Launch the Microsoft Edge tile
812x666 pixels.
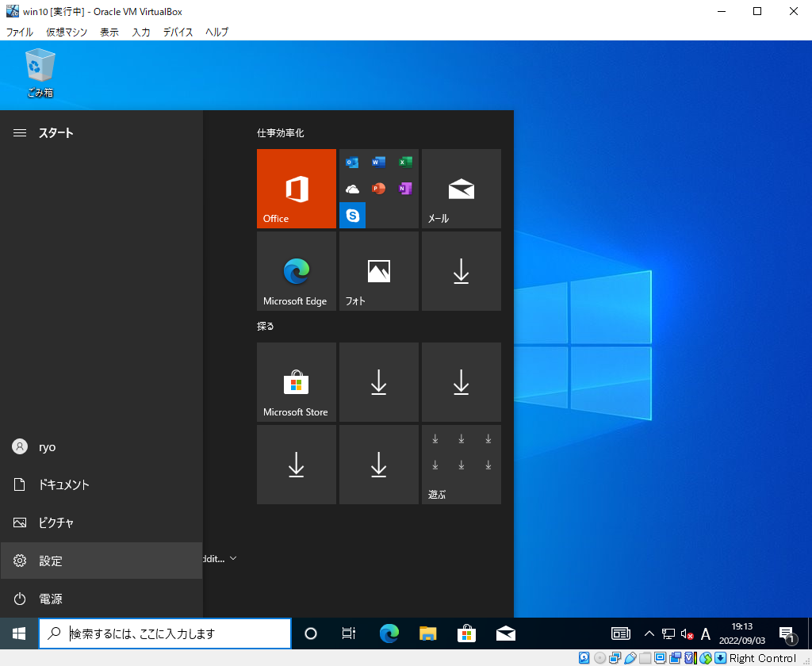click(297, 271)
